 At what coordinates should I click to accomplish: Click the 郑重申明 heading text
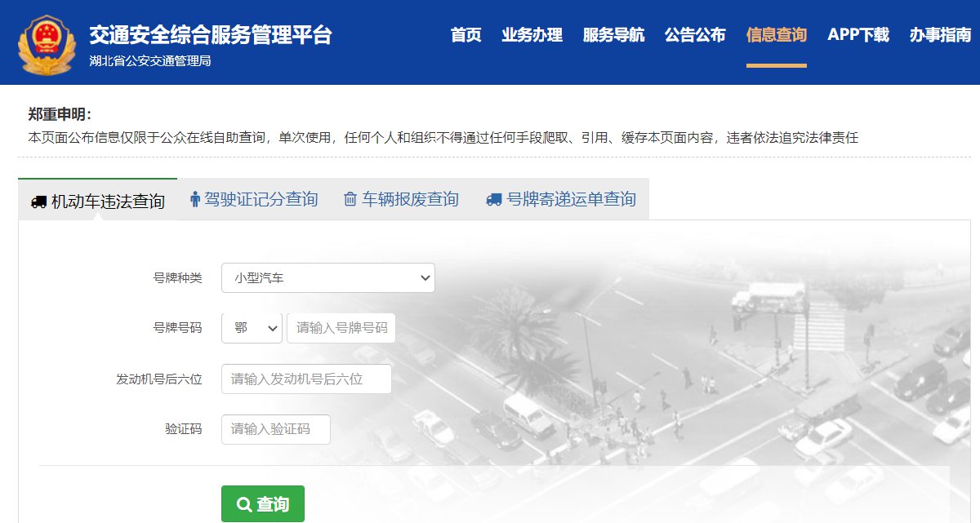coord(60,114)
